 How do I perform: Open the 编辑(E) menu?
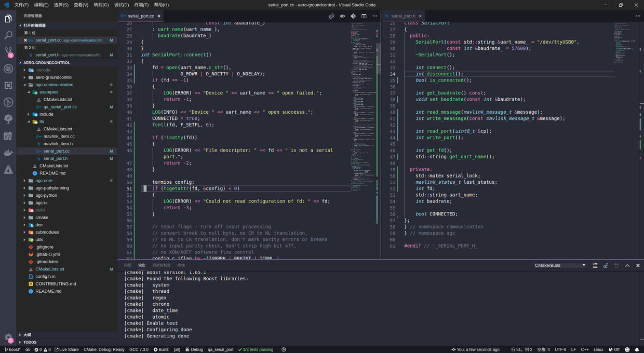(x=42, y=5)
